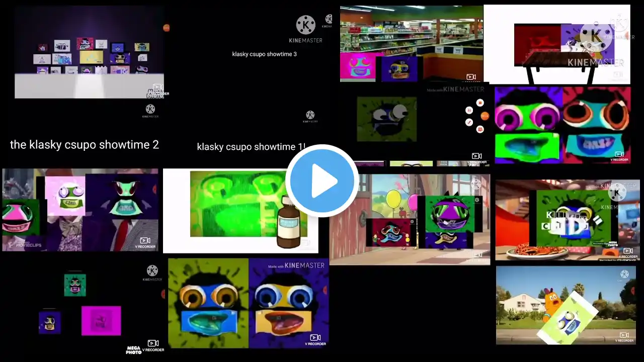The width and height of the screenshot is (644, 362).
Task: Click "the klasky csupo showtime 2" caption
Action: coord(85,145)
